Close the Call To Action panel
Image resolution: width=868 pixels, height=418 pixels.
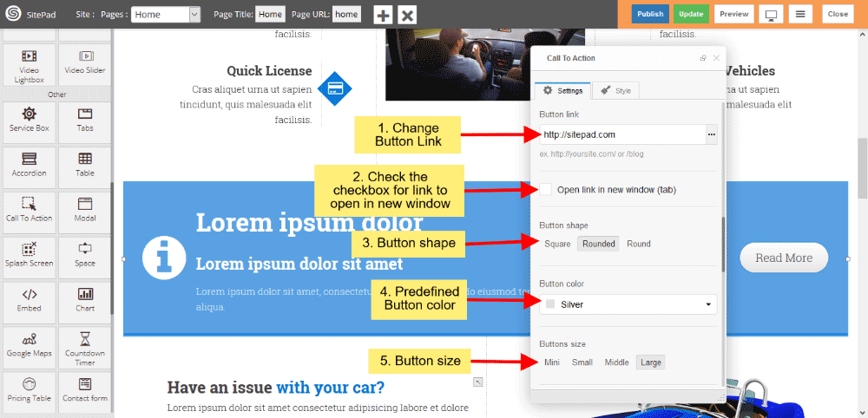tap(716, 58)
